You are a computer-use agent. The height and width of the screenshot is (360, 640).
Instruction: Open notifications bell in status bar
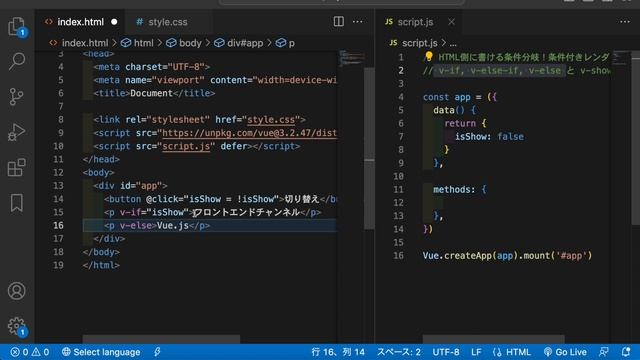click(626, 352)
